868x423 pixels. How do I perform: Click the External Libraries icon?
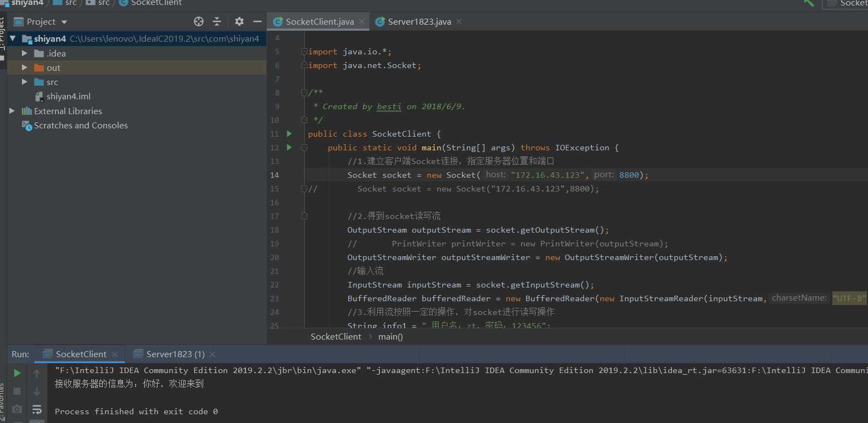pyautogui.click(x=26, y=111)
